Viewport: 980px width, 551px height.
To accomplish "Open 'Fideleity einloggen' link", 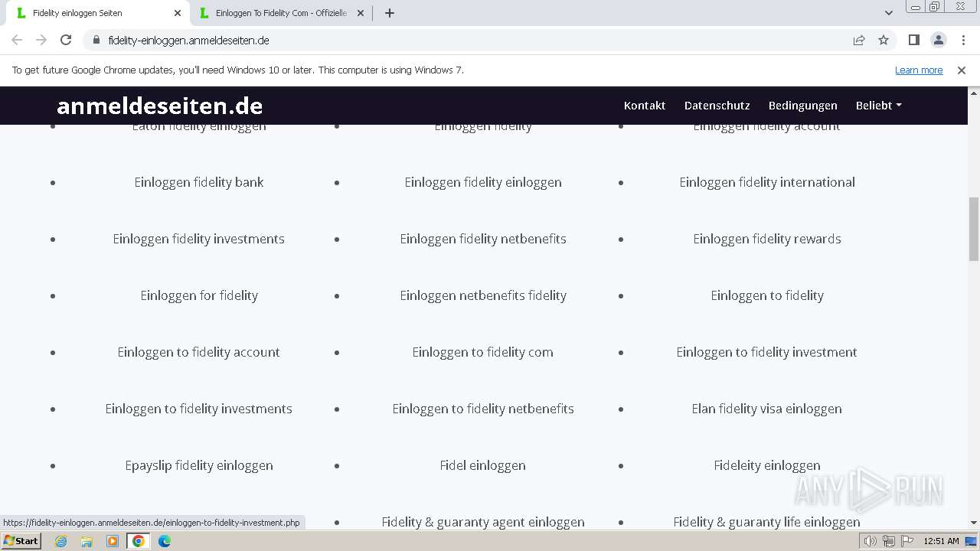I will click(767, 465).
